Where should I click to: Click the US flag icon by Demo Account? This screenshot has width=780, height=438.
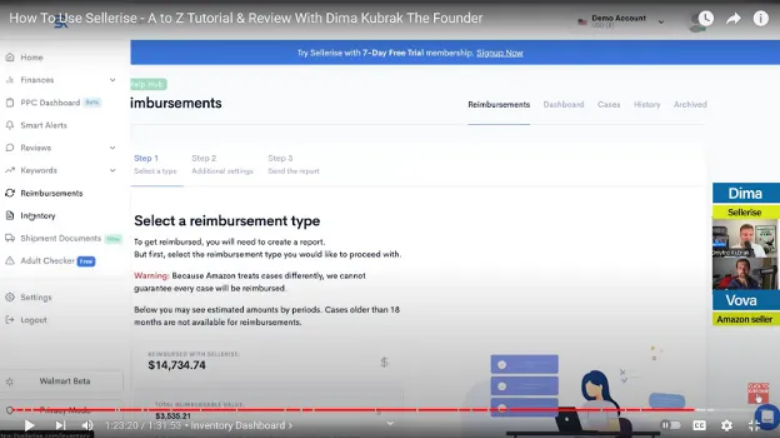pos(583,21)
